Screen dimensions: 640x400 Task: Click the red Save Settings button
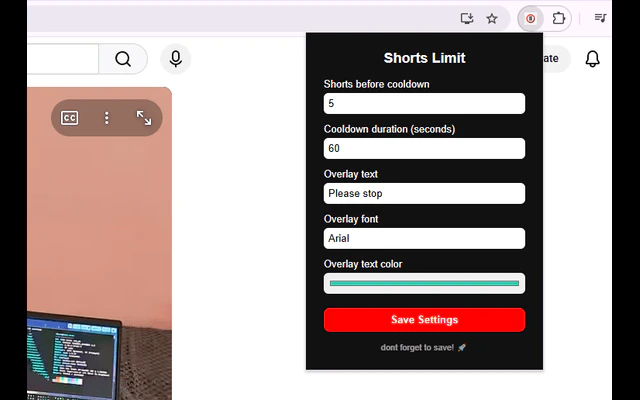[424, 320]
